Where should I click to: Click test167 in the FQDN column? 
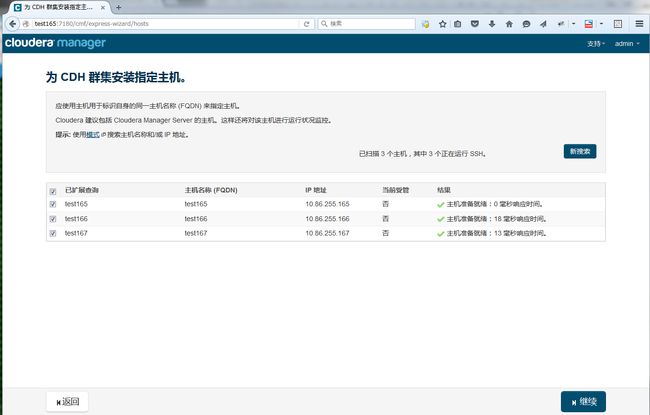(196, 233)
